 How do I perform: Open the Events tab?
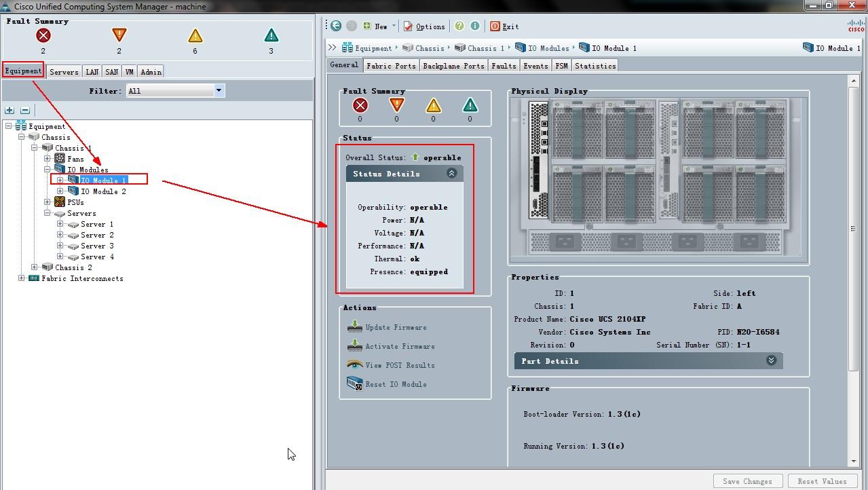pos(535,66)
